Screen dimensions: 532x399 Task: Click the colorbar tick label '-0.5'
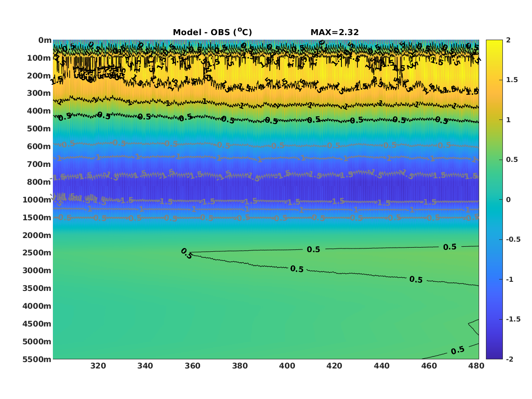[x=513, y=239]
